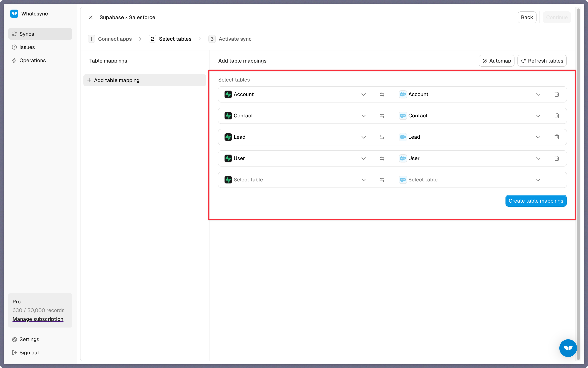Image resolution: width=588 pixels, height=368 pixels.
Task: Run Automap for table mappings
Action: tap(496, 61)
